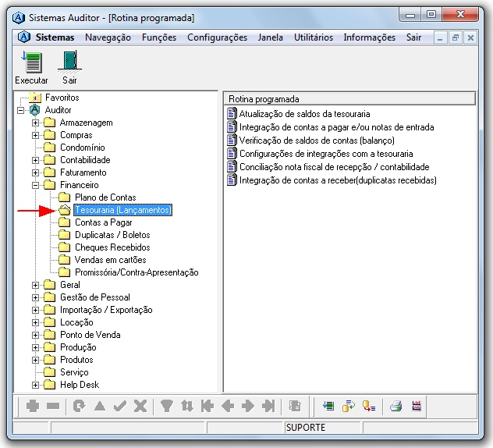Click the cancel X icon in bottom toolbar
Viewport: 493px width, 448px height.
tap(140, 406)
